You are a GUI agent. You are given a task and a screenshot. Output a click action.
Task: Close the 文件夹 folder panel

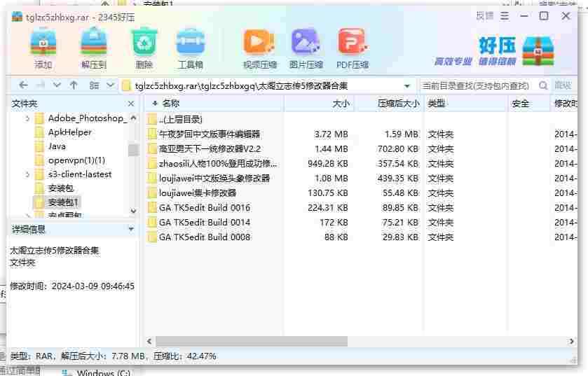[131, 104]
